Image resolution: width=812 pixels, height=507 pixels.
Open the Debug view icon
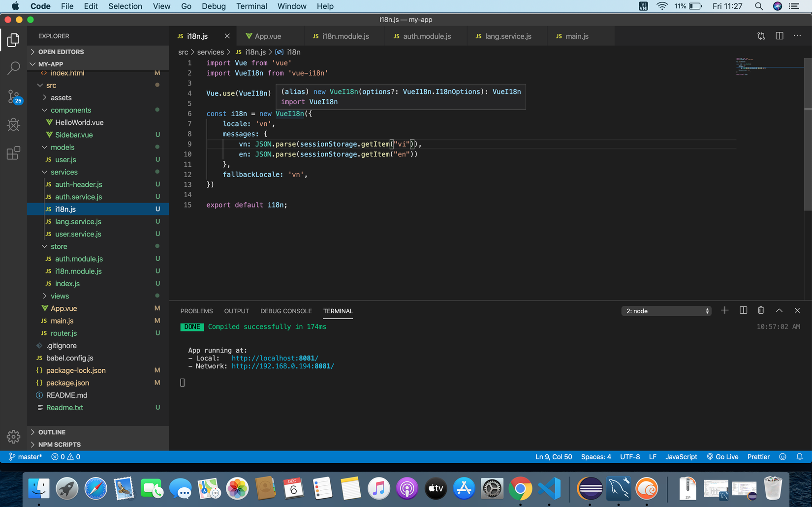point(13,124)
